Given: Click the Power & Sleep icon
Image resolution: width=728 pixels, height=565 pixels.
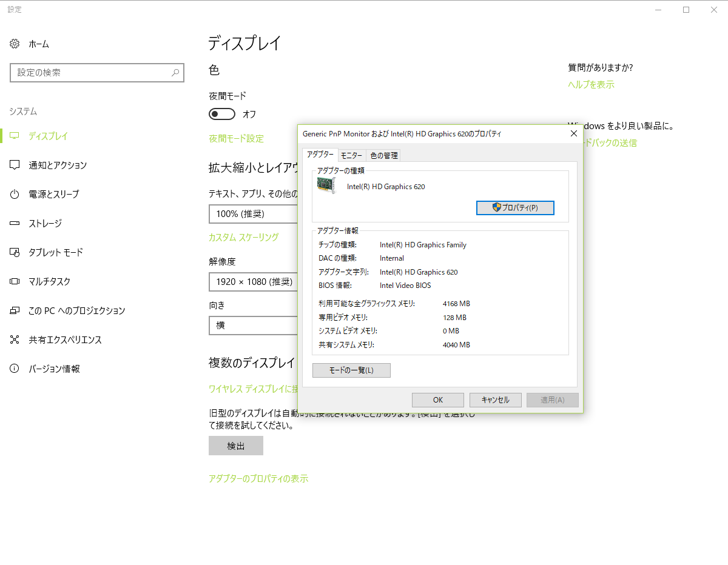Looking at the screenshot, I should click(x=15, y=194).
